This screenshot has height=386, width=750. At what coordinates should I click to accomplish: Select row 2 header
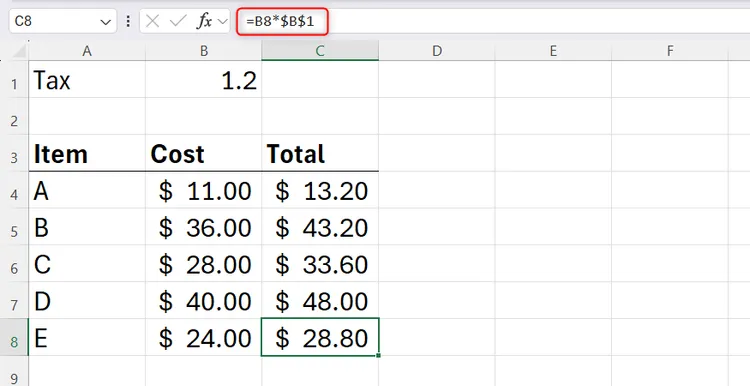[14, 116]
